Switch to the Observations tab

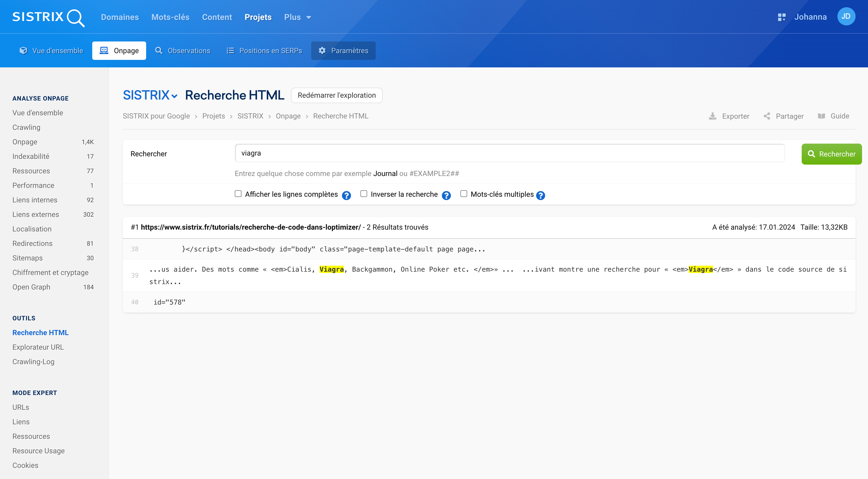coord(183,51)
